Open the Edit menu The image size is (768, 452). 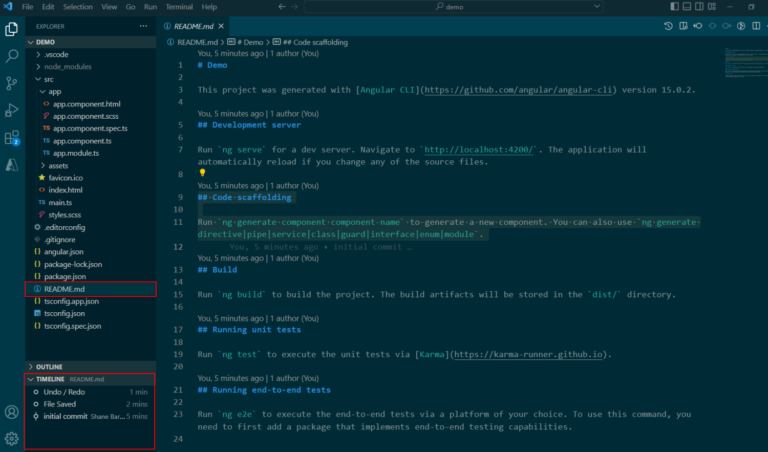tap(48, 7)
